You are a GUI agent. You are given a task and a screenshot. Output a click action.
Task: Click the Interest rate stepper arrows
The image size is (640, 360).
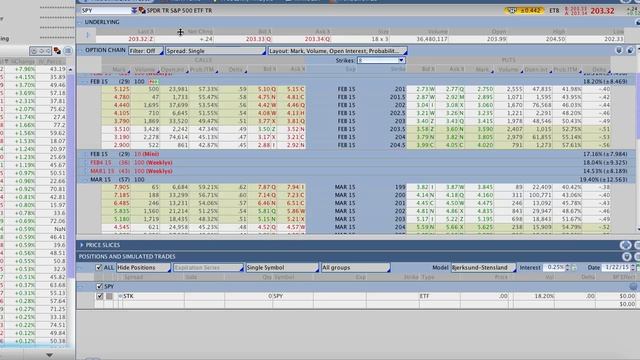(567, 268)
